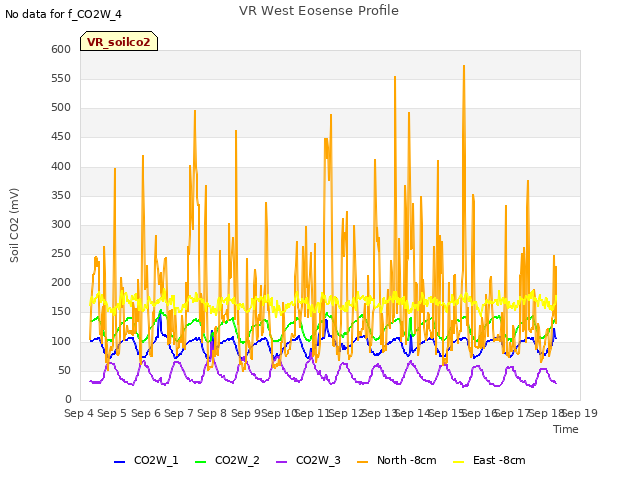Click the 'No data for f_CO2W_4' message
Image resolution: width=640 pixels, height=480 pixels.
coord(63,14)
